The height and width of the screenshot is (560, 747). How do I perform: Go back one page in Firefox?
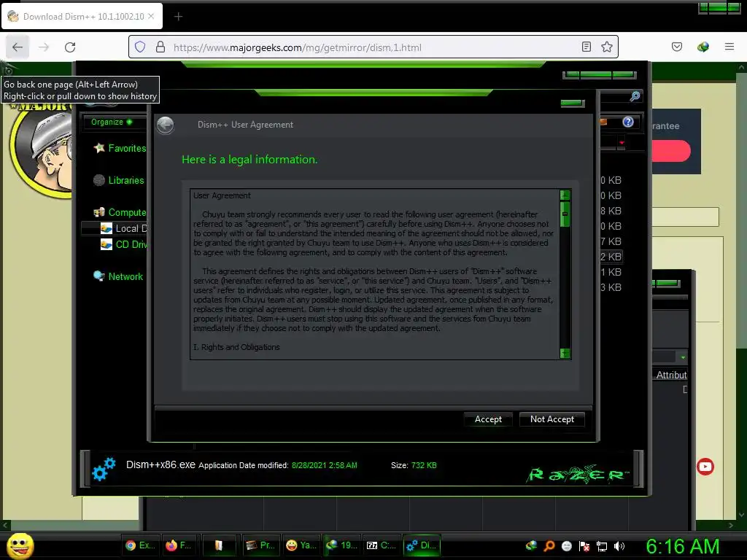click(x=18, y=47)
